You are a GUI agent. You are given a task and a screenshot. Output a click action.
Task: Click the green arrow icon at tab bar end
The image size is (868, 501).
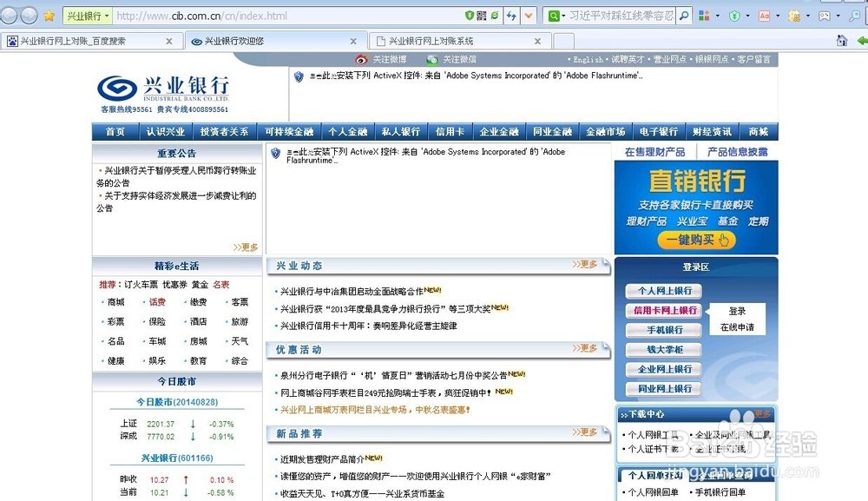(862, 41)
